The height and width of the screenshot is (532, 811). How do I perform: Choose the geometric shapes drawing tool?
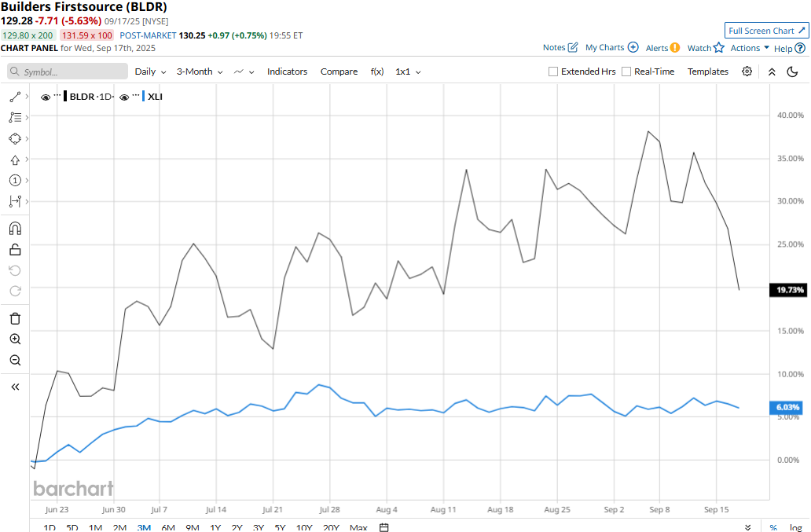[15, 138]
